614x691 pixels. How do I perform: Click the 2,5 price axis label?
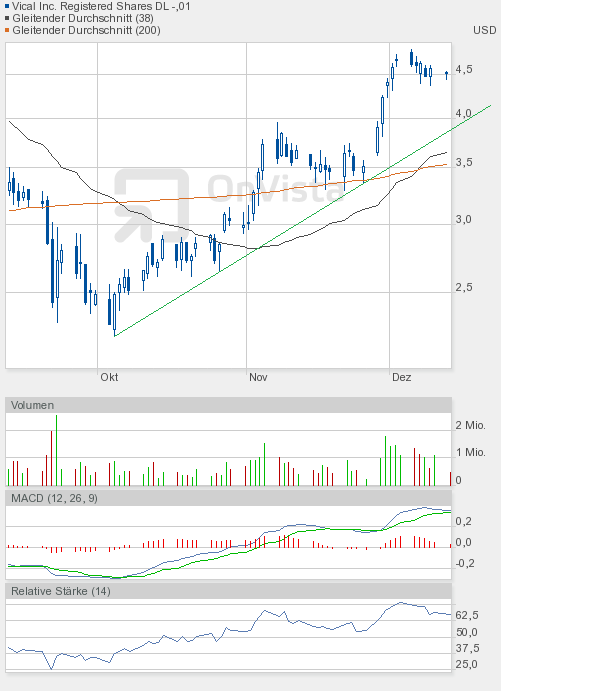click(464, 287)
